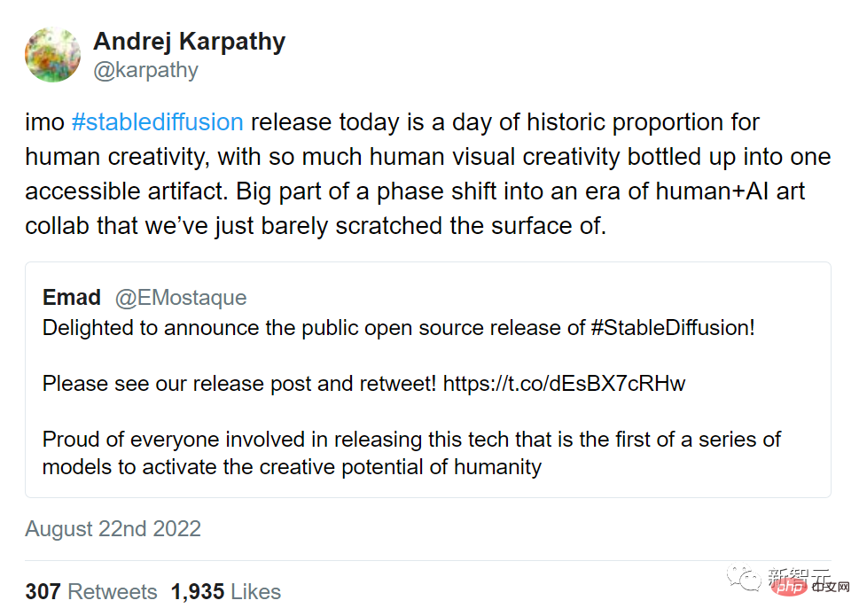Click the main tweet body text

pos(427,174)
